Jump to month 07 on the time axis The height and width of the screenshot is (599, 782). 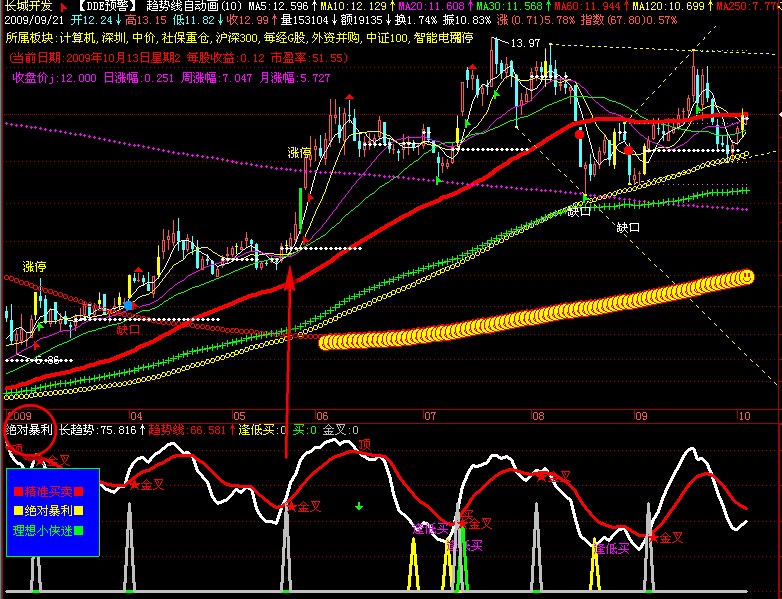429,416
